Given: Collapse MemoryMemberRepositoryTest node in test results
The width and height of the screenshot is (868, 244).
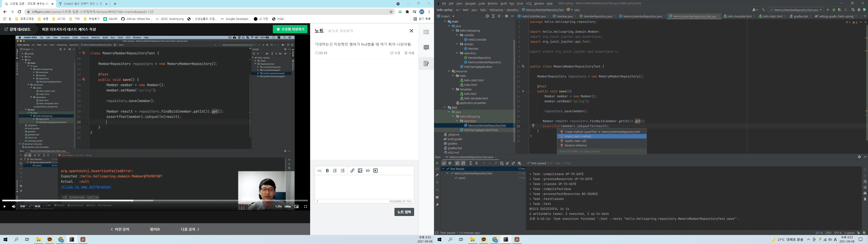Looking at the screenshot, I should tap(448, 174).
